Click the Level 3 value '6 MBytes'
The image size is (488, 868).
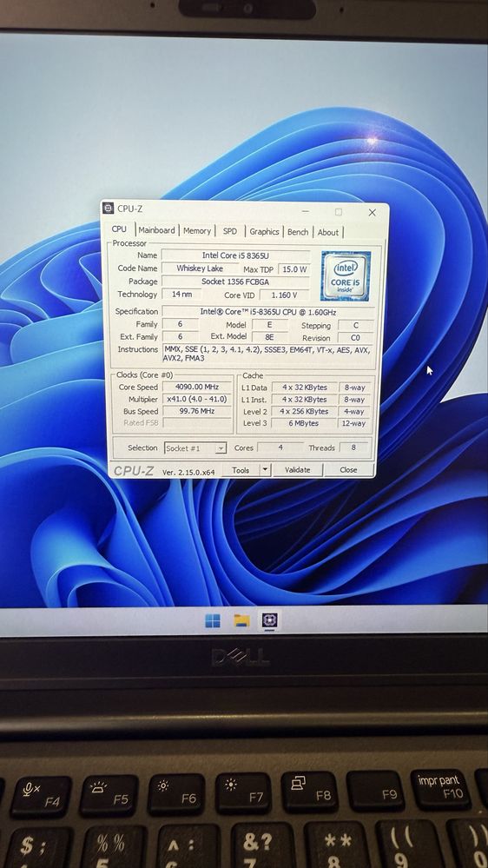pyautogui.click(x=304, y=423)
